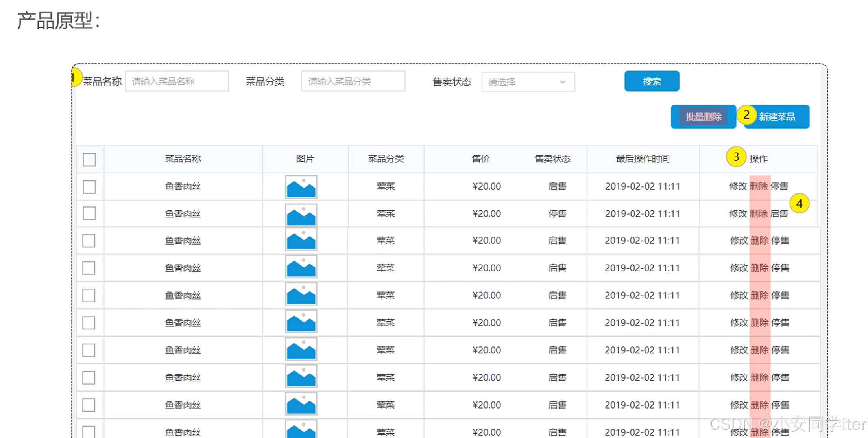Viewport: 868px width, 438px height.
Task: Click the yellow number 4 marker
Action: pos(799,204)
